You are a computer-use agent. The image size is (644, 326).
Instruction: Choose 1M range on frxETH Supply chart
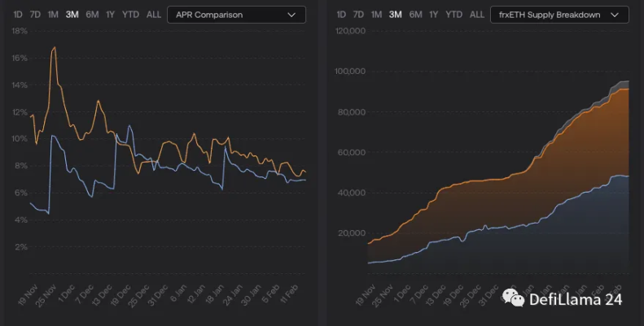click(x=376, y=15)
